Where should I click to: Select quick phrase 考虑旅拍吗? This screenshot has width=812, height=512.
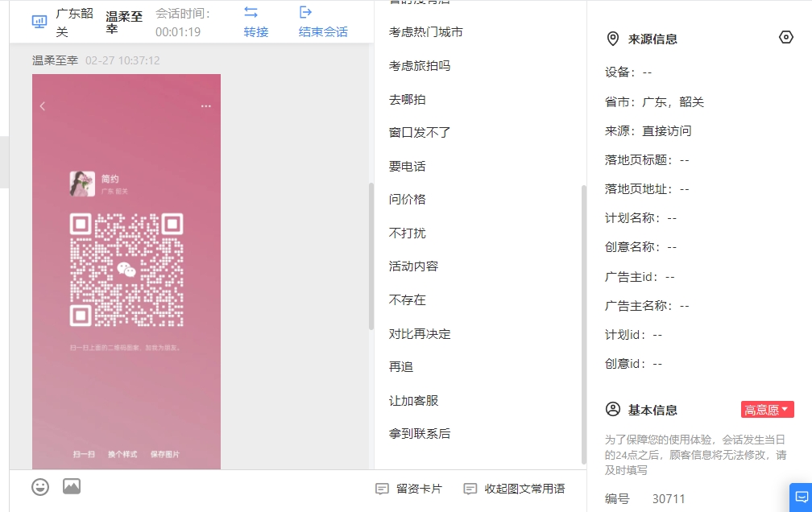[x=420, y=66]
